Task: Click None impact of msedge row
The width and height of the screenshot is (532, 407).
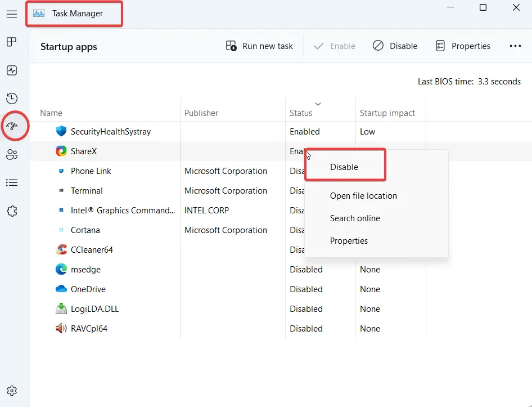Action: click(370, 270)
